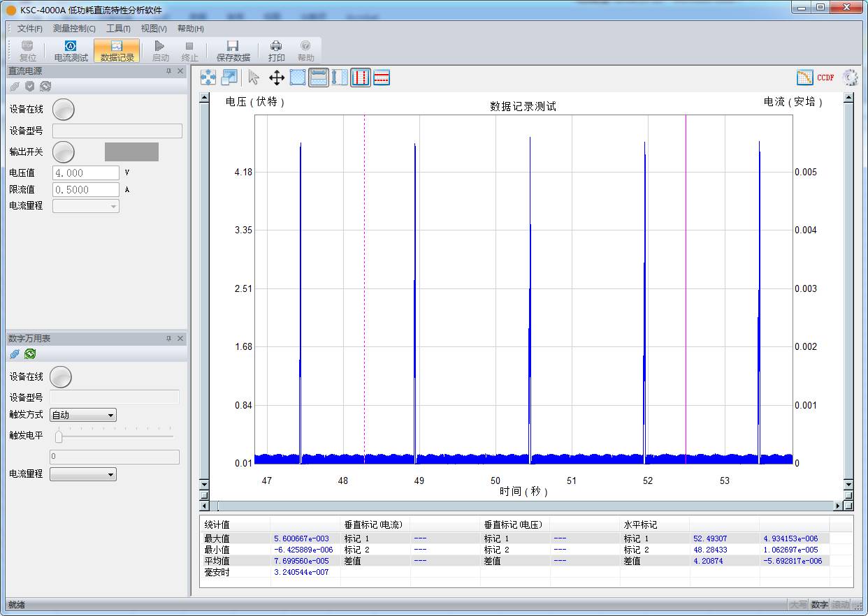
Task: Click the shield icon in 直流电源 panel
Action: coord(30,87)
